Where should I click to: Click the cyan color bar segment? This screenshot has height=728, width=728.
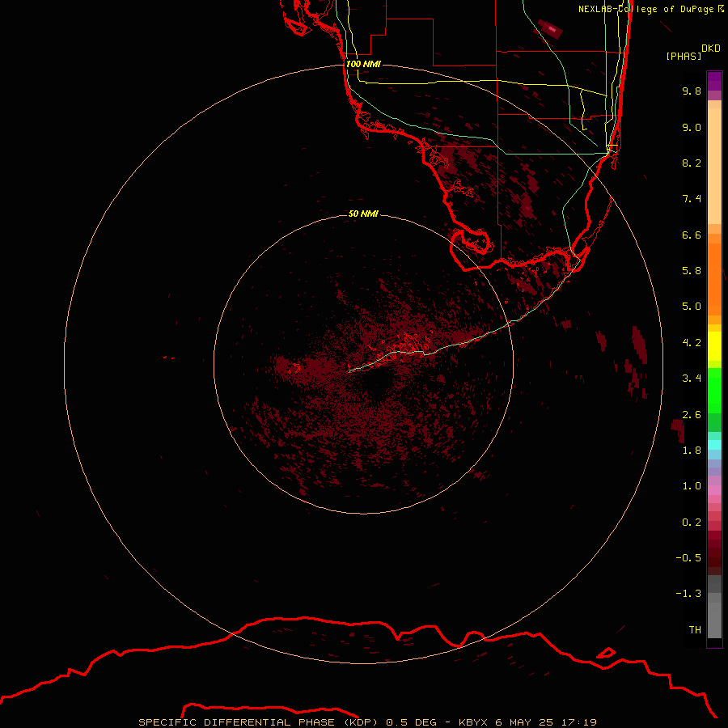(x=714, y=445)
